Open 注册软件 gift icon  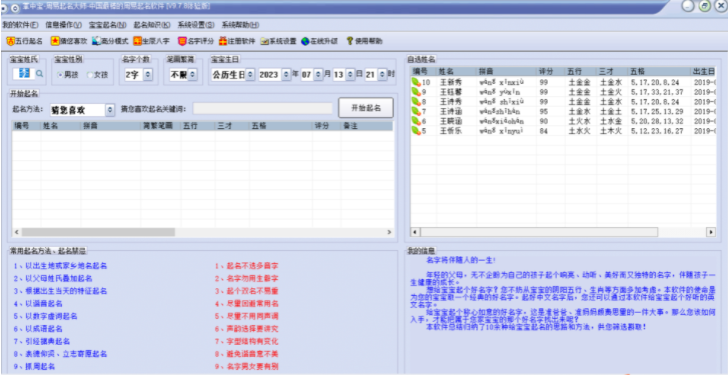(x=223, y=41)
